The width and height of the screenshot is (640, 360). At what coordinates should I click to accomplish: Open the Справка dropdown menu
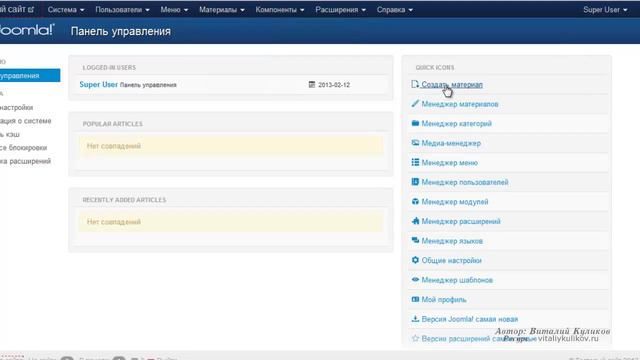pos(394,9)
